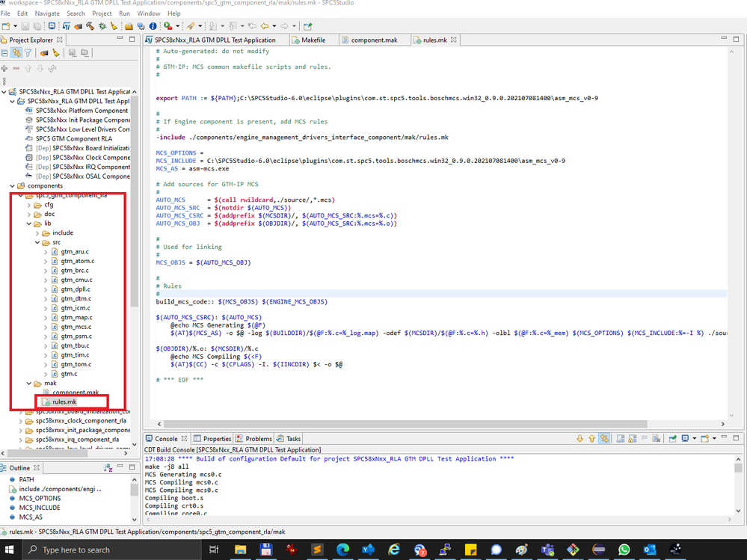The width and height of the screenshot is (747, 560).
Task: Click the New wizard toolbar icon
Action: [x=6, y=26]
